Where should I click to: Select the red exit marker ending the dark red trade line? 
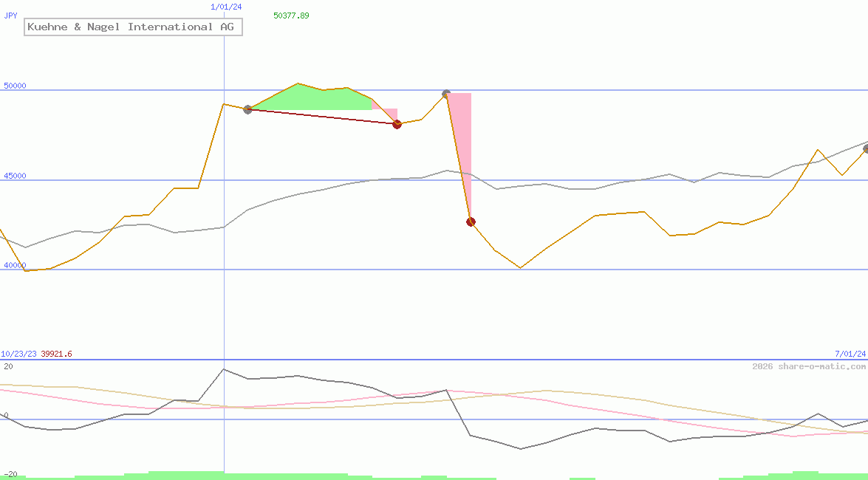tap(397, 125)
